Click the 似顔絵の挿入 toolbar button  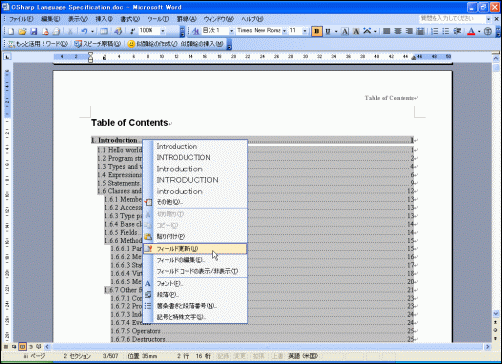pyautogui.click(x=202, y=44)
